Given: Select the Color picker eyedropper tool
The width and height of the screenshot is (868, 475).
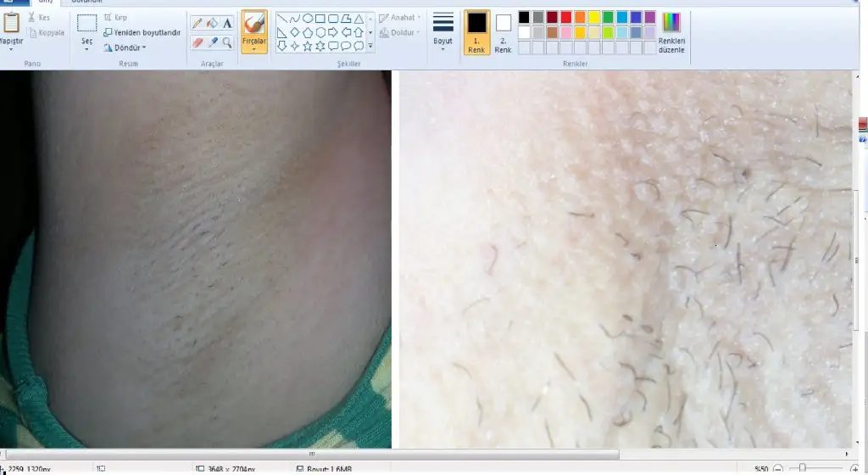Looking at the screenshot, I should tap(212, 42).
